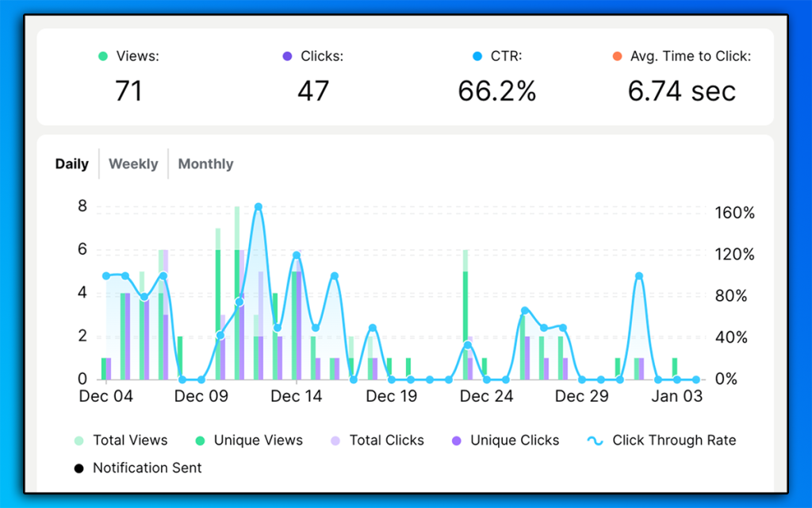Select the Daily tab

point(71,164)
